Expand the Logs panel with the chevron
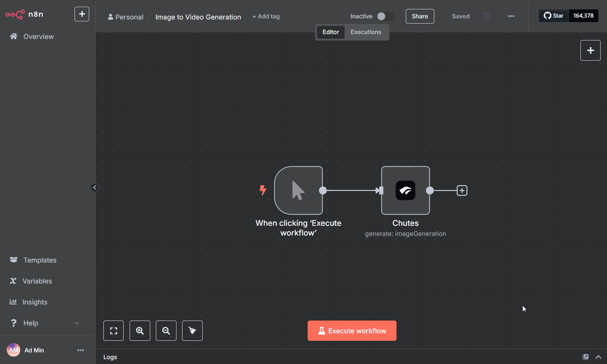 click(x=598, y=357)
